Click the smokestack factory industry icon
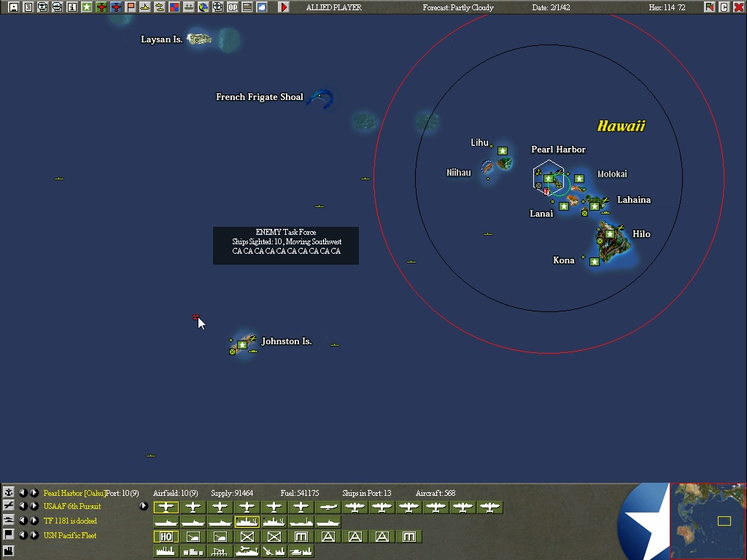Viewport: 747px width, 560px height. point(166,551)
